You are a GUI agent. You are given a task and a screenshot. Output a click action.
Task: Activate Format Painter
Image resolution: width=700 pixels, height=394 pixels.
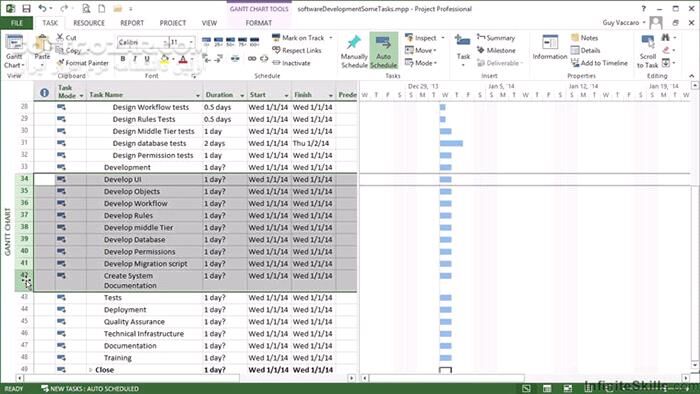83,63
